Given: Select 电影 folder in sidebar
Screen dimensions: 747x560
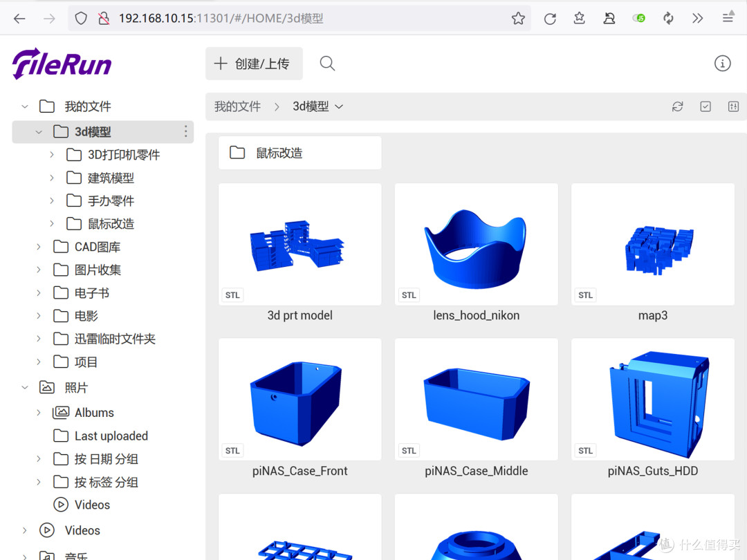Looking at the screenshot, I should (86, 316).
